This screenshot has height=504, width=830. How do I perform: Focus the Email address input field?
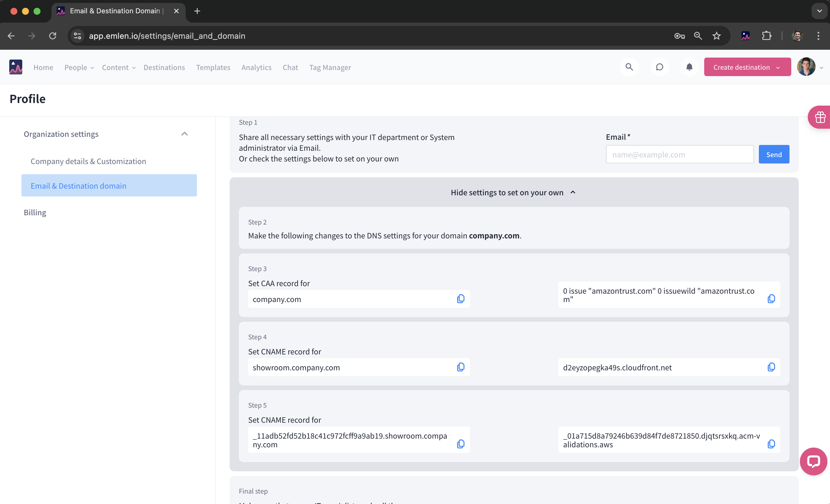click(x=679, y=154)
